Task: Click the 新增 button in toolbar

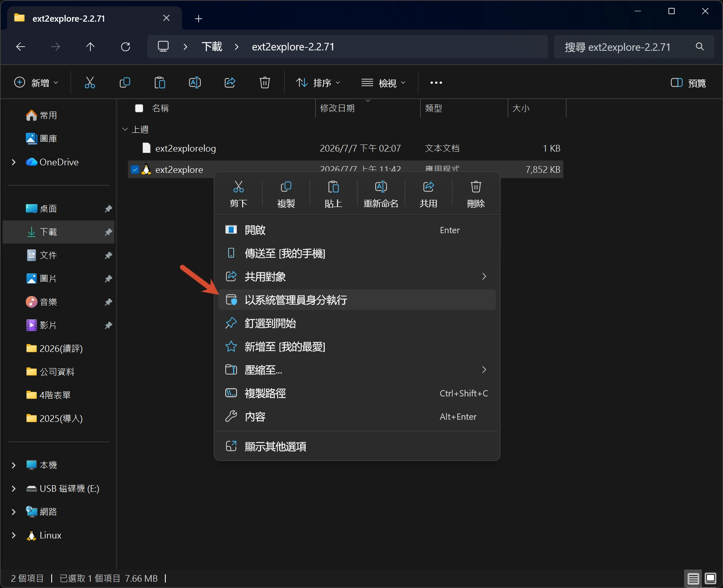Action: click(x=36, y=83)
